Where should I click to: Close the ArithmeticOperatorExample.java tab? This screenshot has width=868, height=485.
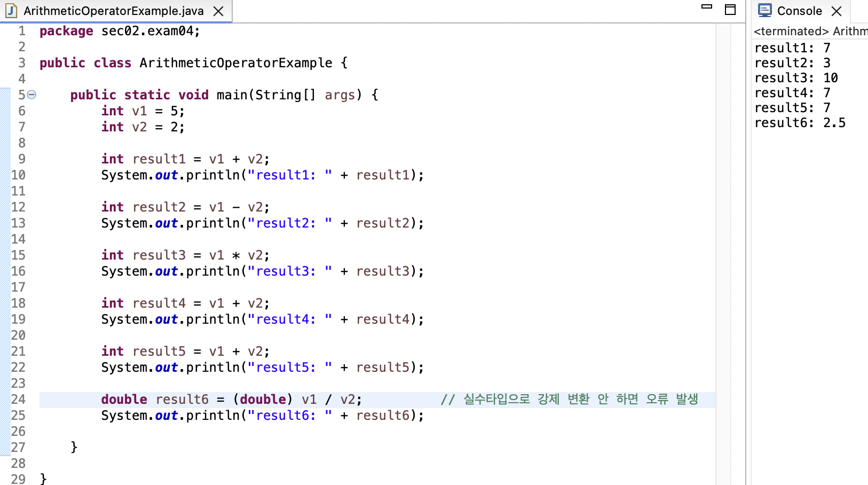tap(218, 11)
